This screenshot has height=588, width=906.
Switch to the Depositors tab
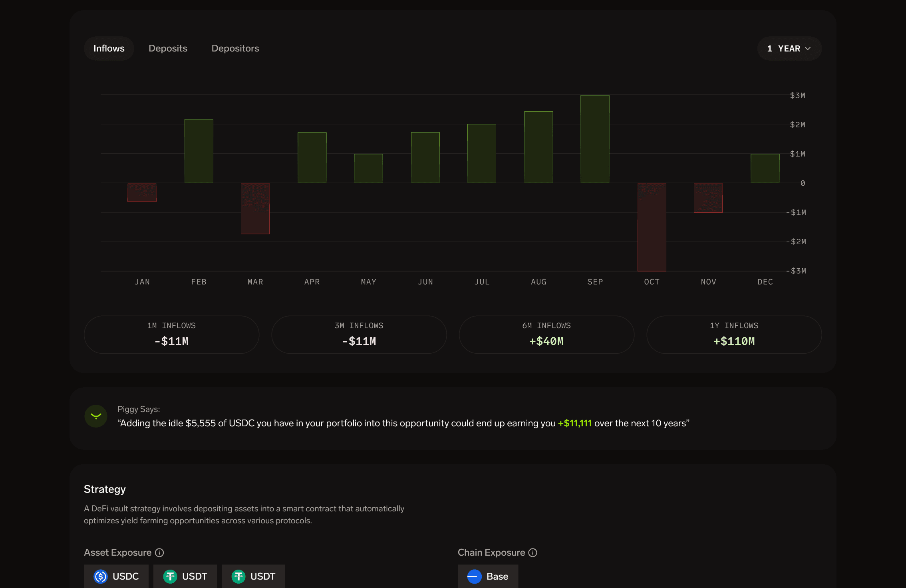point(235,48)
